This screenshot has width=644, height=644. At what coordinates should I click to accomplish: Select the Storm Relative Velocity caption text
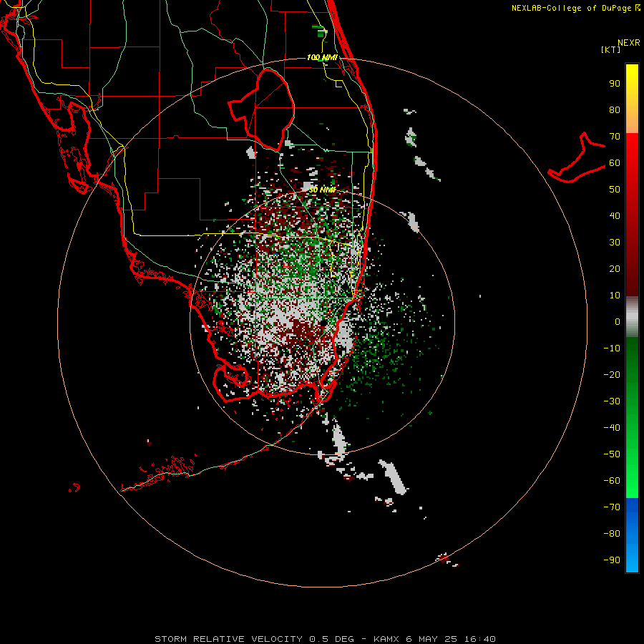coord(325,639)
